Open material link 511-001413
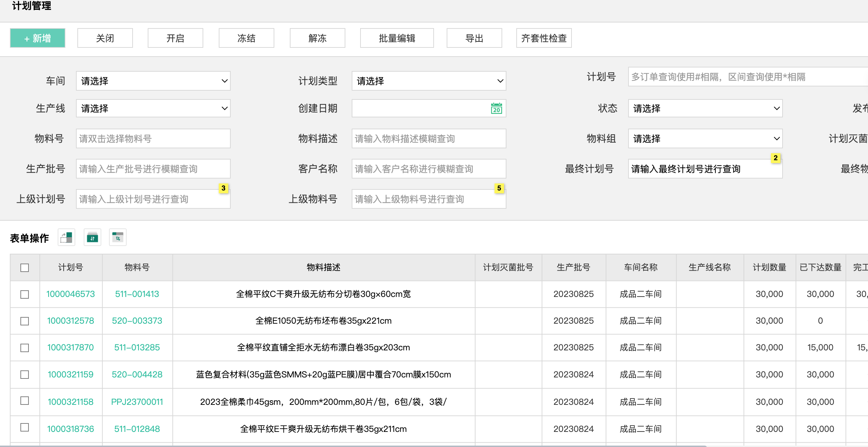The height and width of the screenshot is (447, 868). (137, 294)
